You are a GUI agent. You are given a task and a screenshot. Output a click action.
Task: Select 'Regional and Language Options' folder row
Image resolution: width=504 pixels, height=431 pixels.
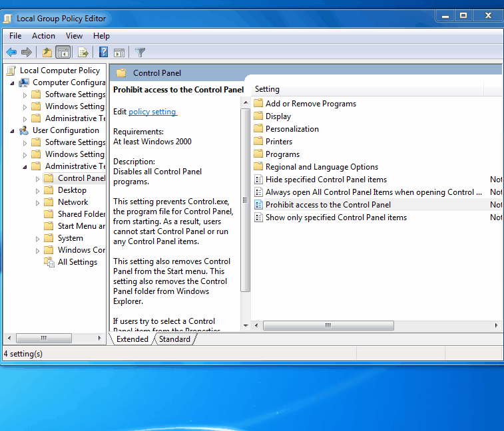(378, 167)
